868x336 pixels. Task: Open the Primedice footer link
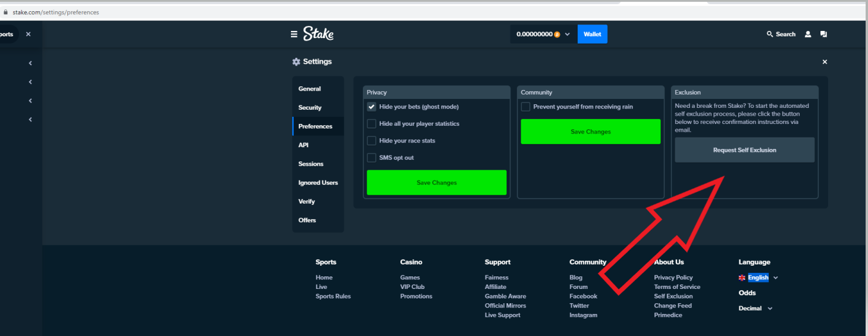tap(668, 316)
